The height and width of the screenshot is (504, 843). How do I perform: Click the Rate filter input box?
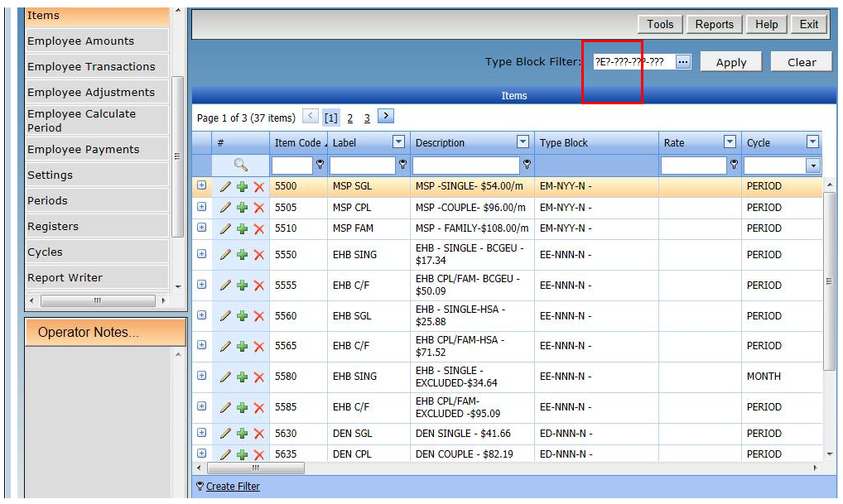pos(694,166)
